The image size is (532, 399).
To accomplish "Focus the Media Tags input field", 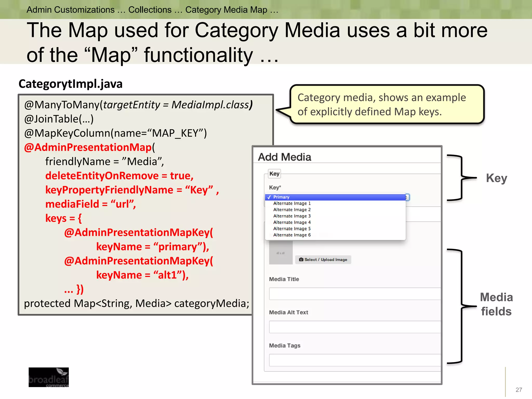I will click(355, 360).
